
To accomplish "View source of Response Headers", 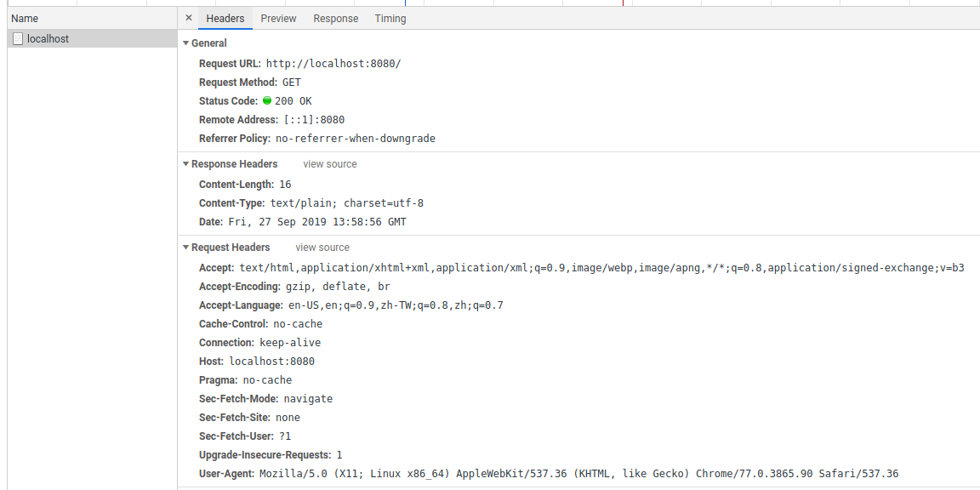I will pyautogui.click(x=330, y=164).
